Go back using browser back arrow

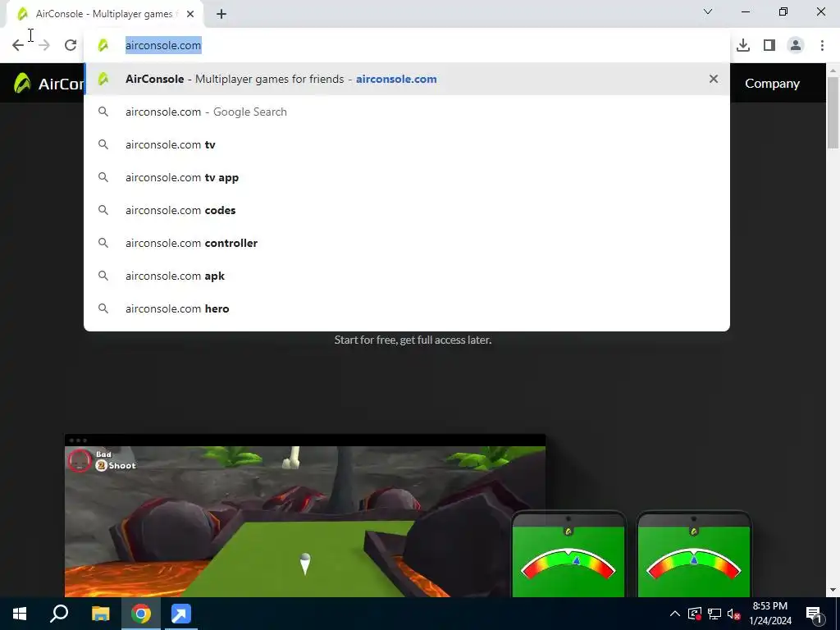18,46
